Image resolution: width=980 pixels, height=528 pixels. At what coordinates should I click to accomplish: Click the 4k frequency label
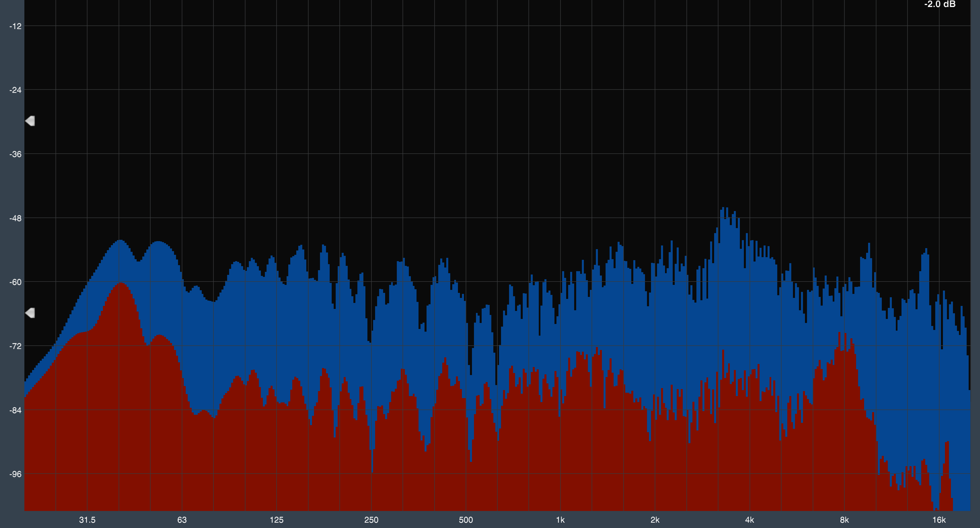[x=750, y=520]
